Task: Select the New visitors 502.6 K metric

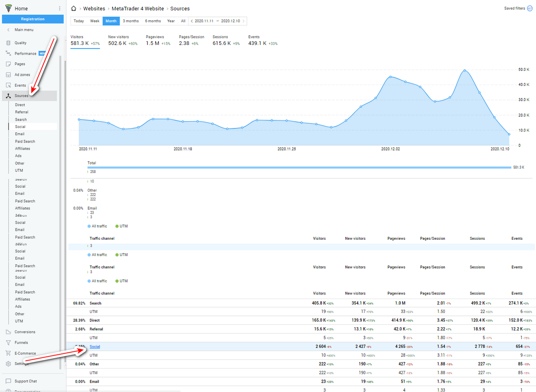Action: point(123,40)
